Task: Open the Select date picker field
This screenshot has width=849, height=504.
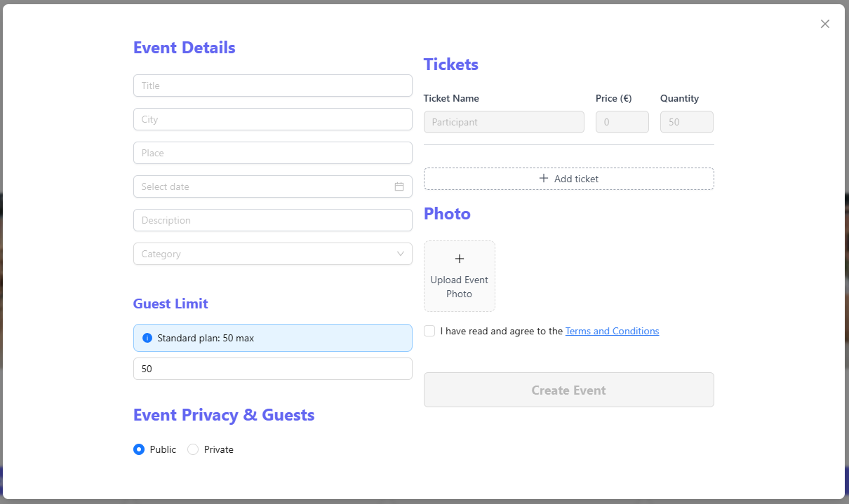Action: pyautogui.click(x=273, y=186)
